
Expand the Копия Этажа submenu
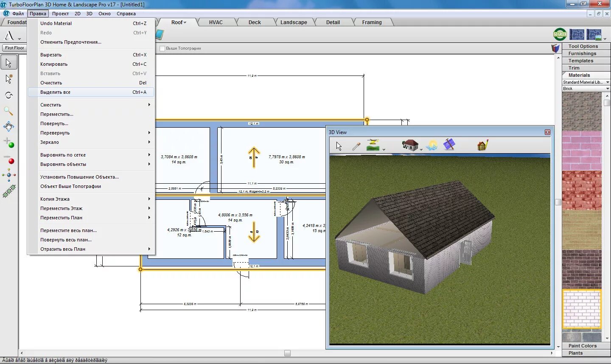pyautogui.click(x=91, y=199)
